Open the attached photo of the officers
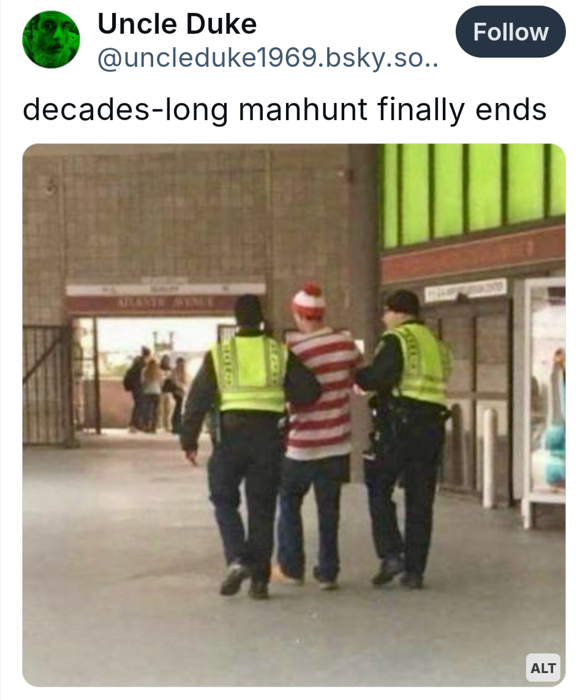This screenshot has width=588, height=700. click(x=294, y=415)
